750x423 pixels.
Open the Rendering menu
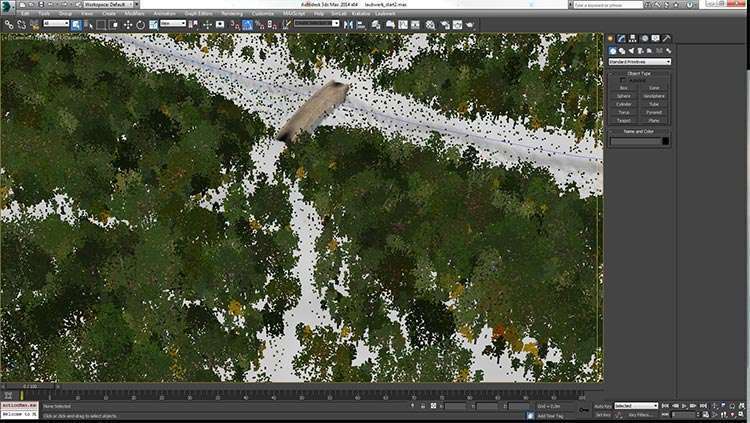click(232, 13)
